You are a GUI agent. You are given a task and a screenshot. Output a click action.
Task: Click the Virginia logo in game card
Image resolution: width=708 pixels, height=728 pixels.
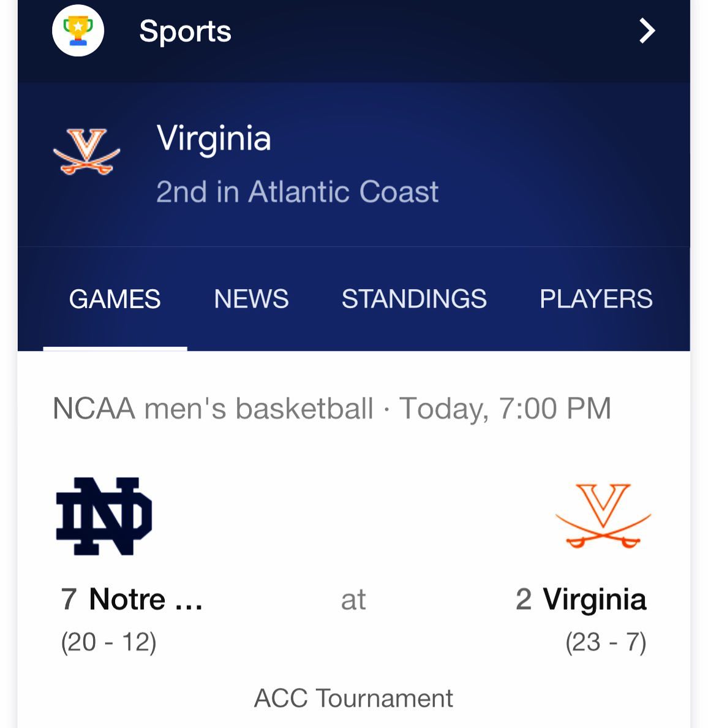(x=603, y=516)
